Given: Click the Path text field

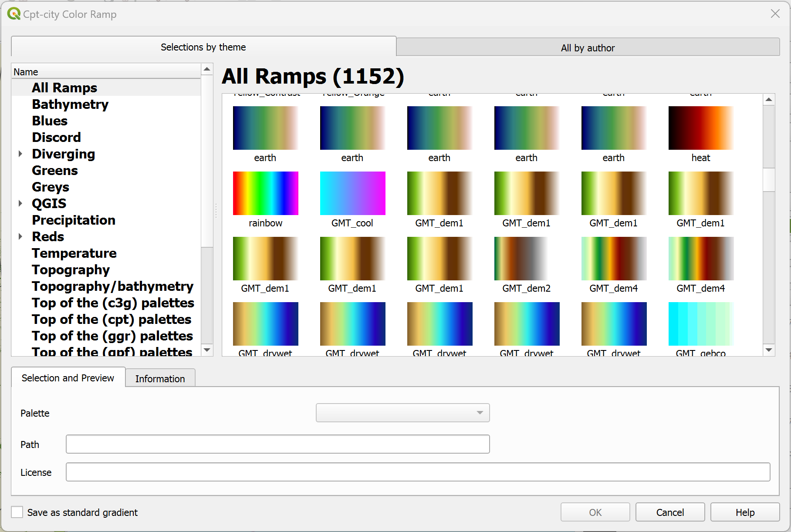Looking at the screenshot, I should click(277, 444).
